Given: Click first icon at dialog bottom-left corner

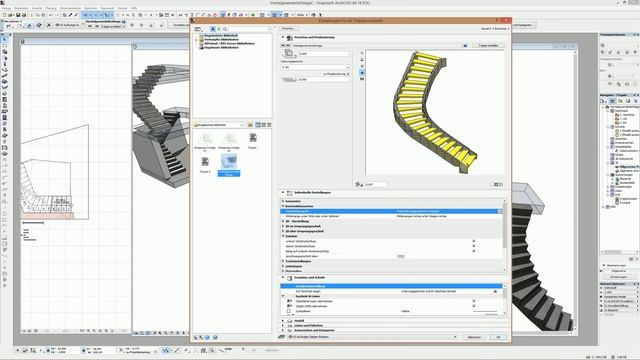Looking at the screenshot, I should pyautogui.click(x=196, y=338).
